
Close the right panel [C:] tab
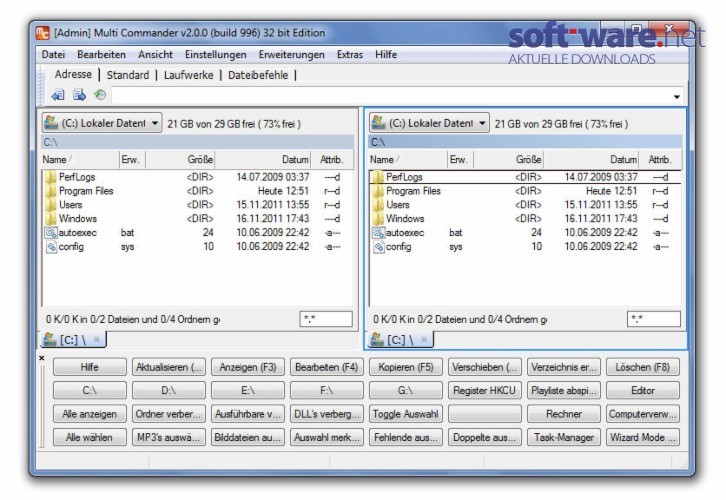(x=424, y=339)
